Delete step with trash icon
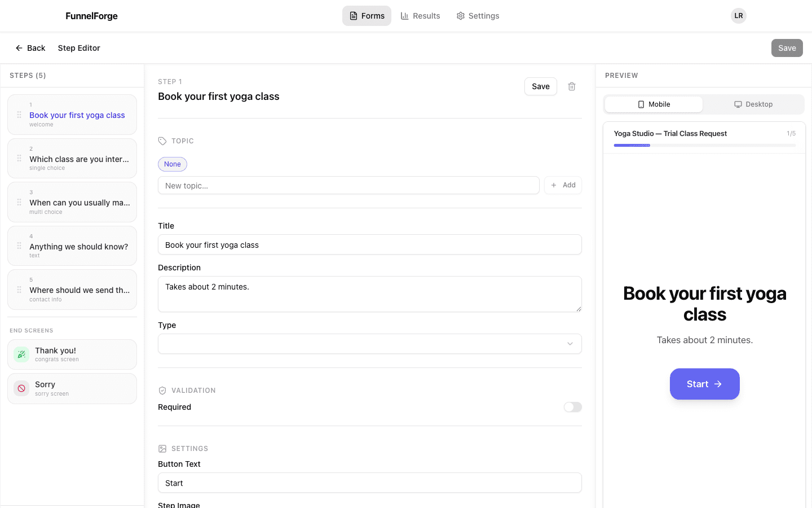 [572, 86]
